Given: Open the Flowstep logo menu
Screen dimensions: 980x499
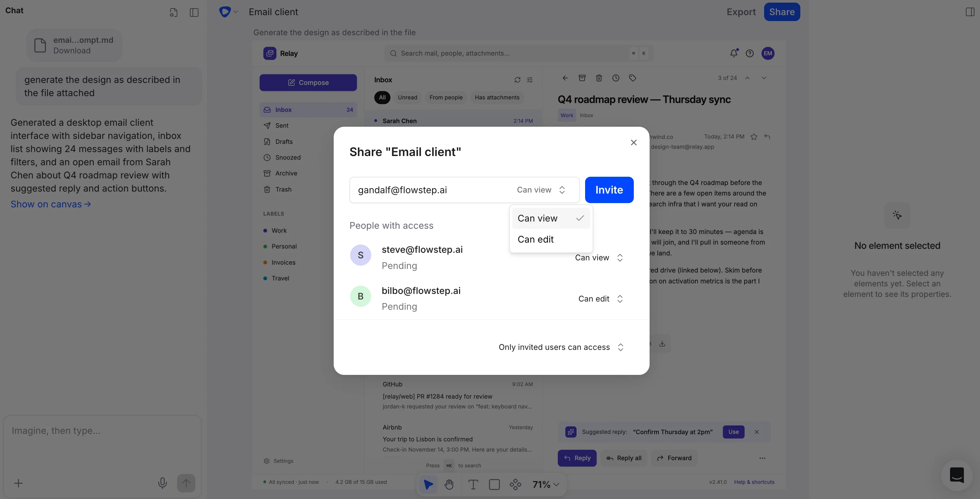Looking at the screenshot, I should point(228,12).
